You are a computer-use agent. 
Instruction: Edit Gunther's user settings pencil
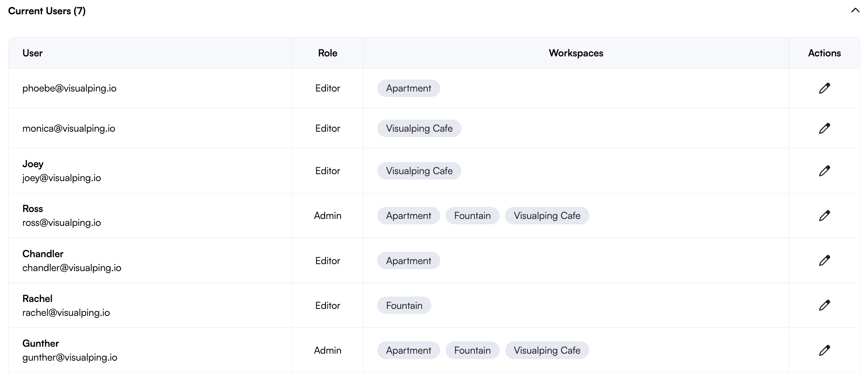pos(824,350)
